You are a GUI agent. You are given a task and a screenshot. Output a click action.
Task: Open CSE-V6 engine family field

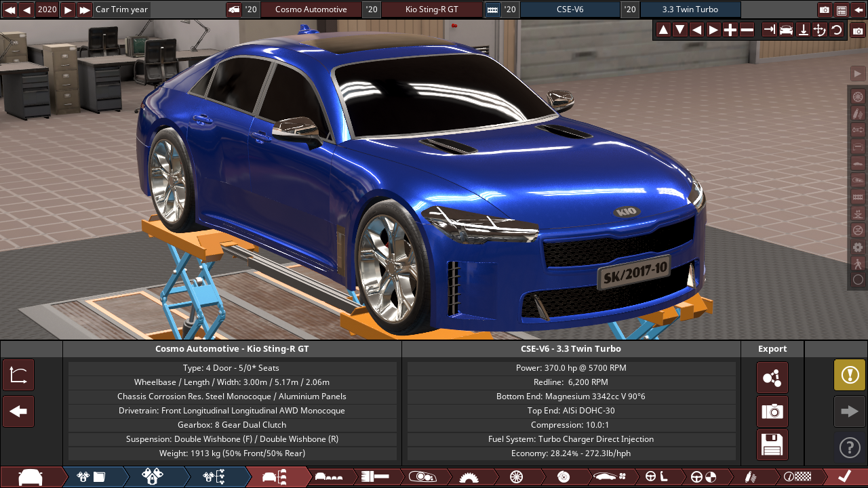[570, 9]
